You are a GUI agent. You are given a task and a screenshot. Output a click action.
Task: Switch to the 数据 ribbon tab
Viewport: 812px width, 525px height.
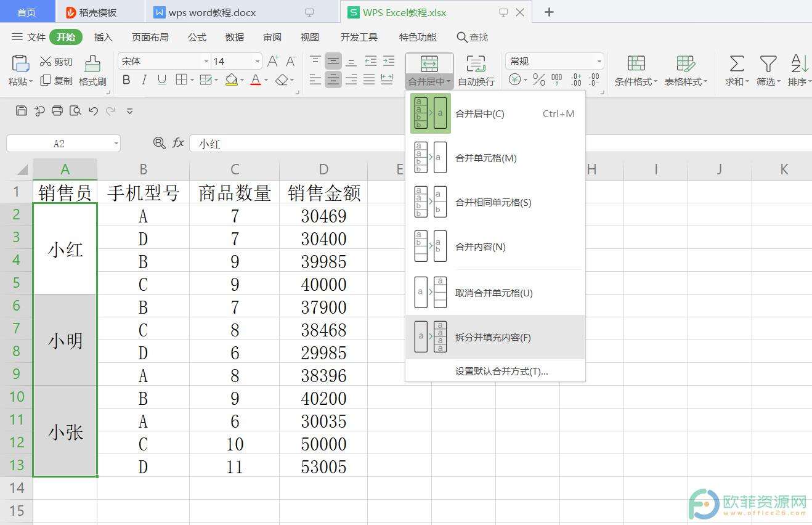(x=233, y=37)
